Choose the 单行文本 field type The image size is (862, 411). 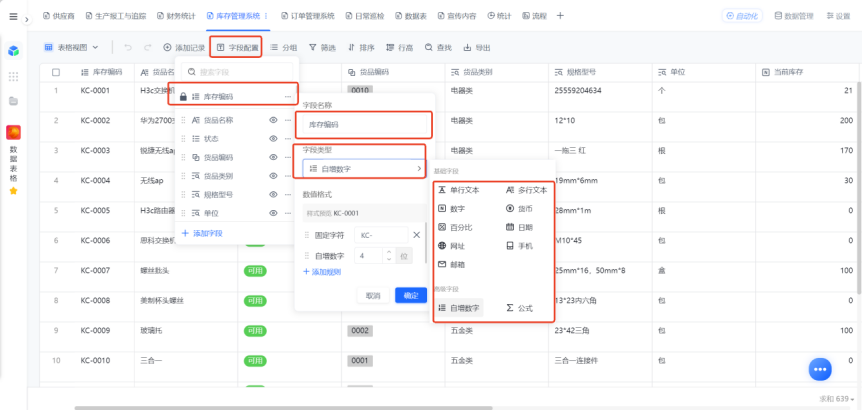(x=458, y=190)
